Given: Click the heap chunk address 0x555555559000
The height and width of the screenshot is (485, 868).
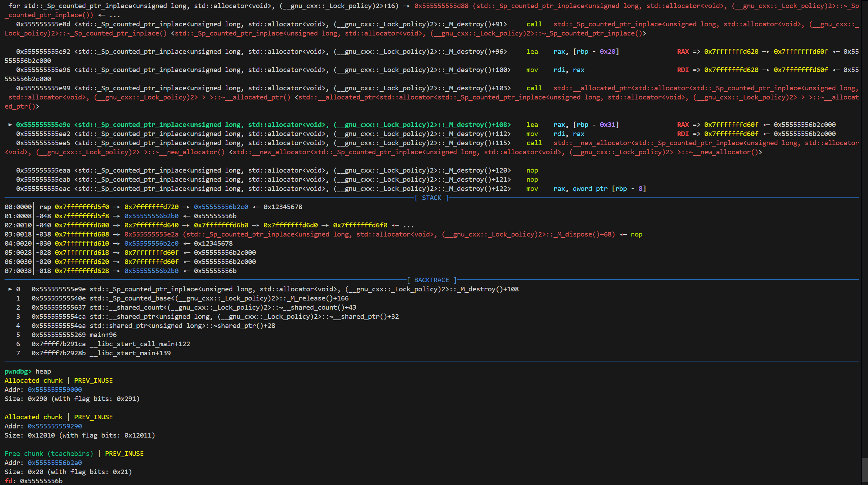Looking at the screenshot, I should tap(55, 389).
